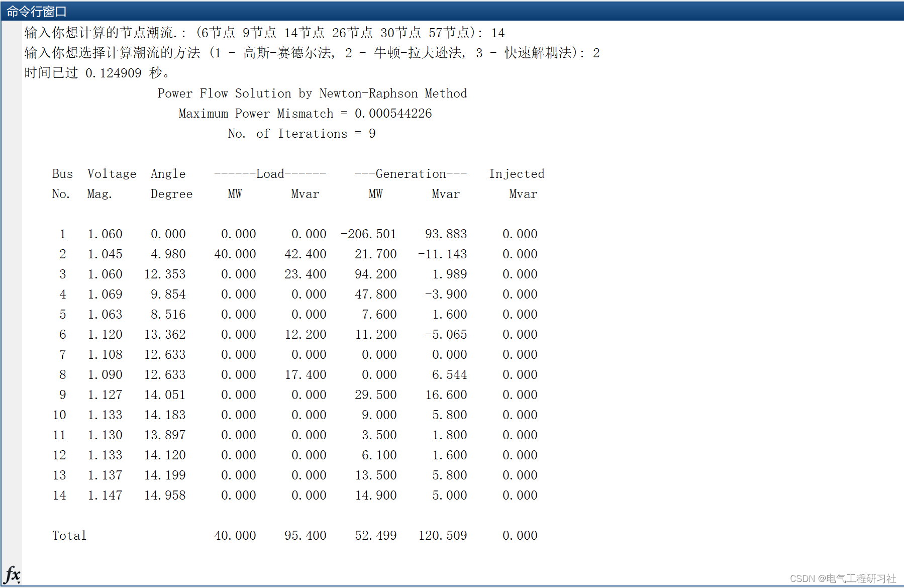Click the 'No. of Iterations = 9' line
Screen dimensions: 904x588
[302, 134]
